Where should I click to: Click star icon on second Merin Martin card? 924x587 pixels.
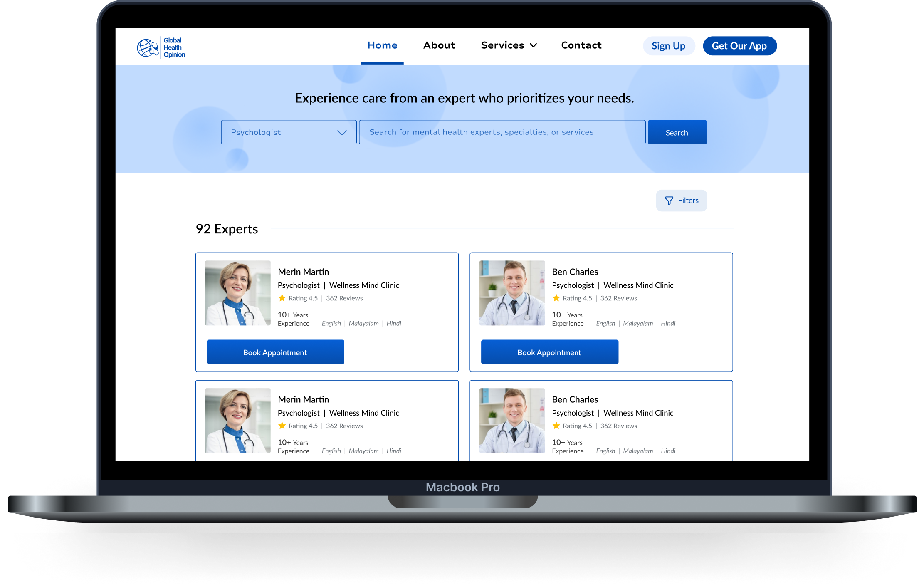pyautogui.click(x=282, y=426)
